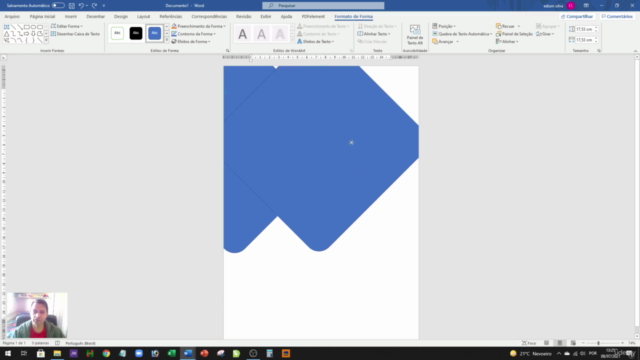Open the Girar rotate dropdown
This screenshot has width=640, height=360.
[x=545, y=34]
